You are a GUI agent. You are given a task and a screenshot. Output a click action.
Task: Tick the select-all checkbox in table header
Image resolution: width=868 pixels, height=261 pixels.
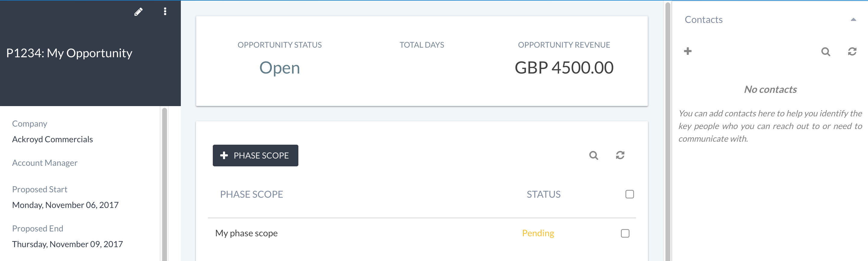click(x=629, y=194)
